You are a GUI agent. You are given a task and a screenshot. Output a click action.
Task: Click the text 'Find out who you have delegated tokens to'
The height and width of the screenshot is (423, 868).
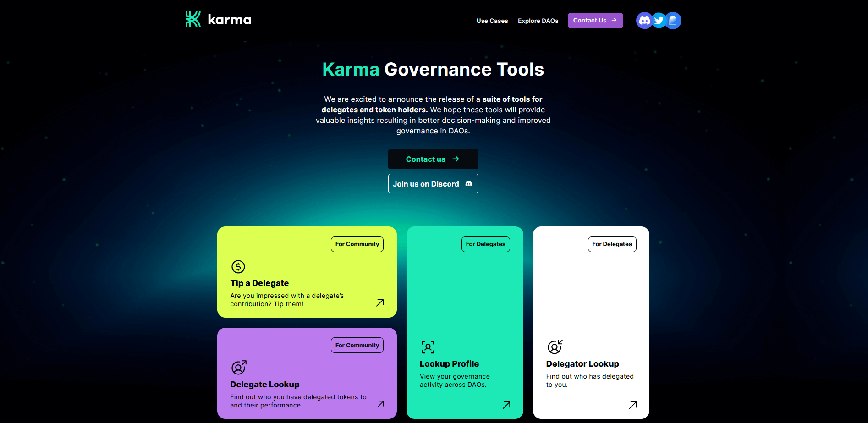coord(298,397)
